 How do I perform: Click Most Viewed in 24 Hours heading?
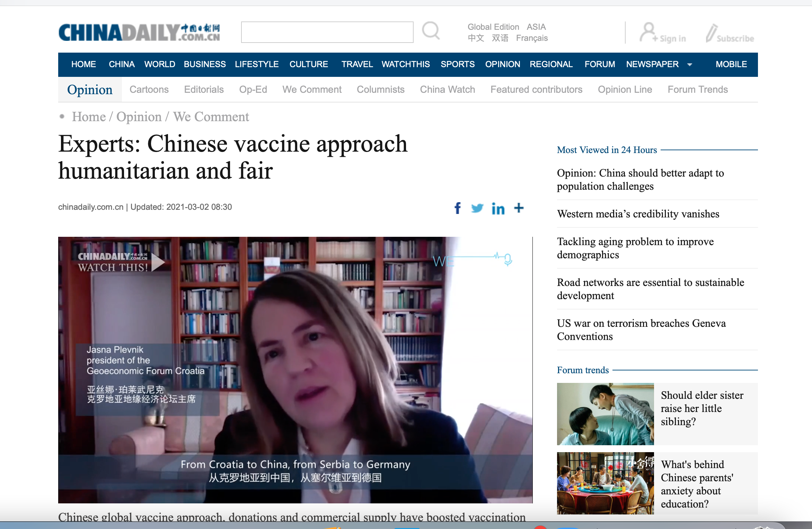[x=607, y=150]
